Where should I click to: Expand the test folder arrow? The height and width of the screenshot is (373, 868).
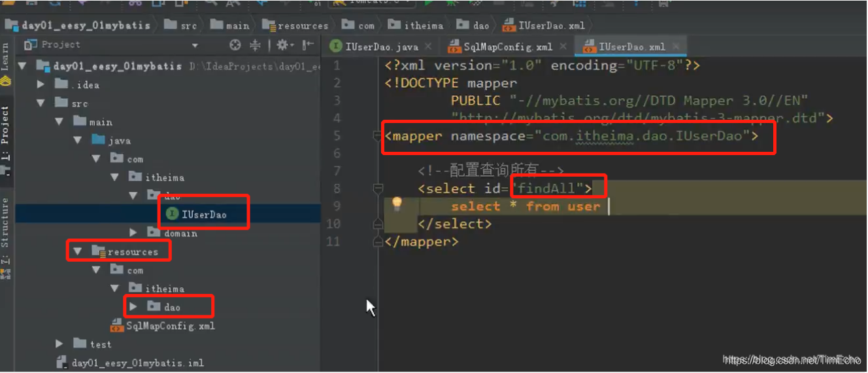coord(59,344)
